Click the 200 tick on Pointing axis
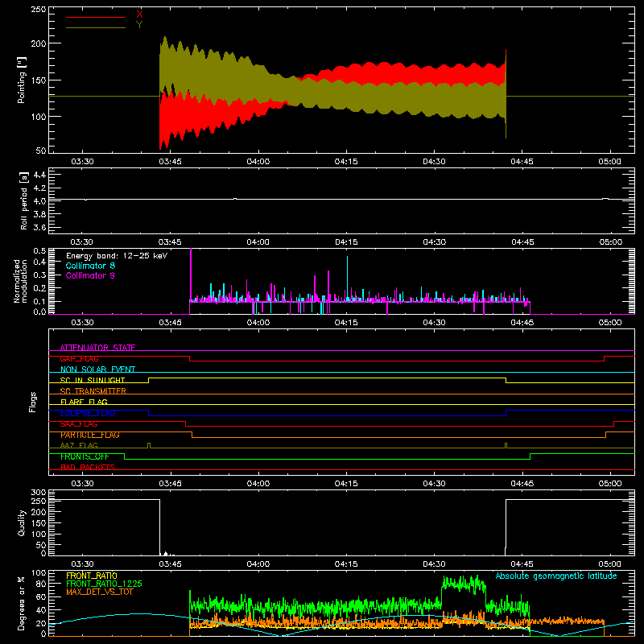Screen dimensions: 644x644 [38, 43]
